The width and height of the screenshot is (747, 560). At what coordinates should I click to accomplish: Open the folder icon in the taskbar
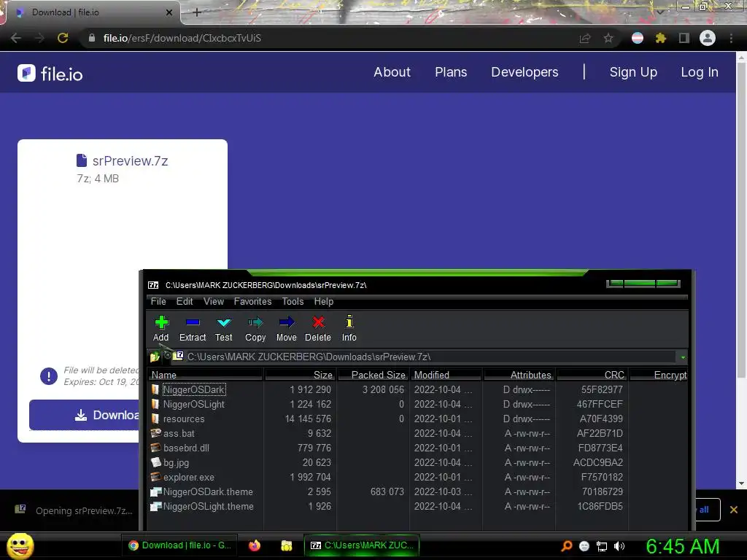tap(286, 545)
